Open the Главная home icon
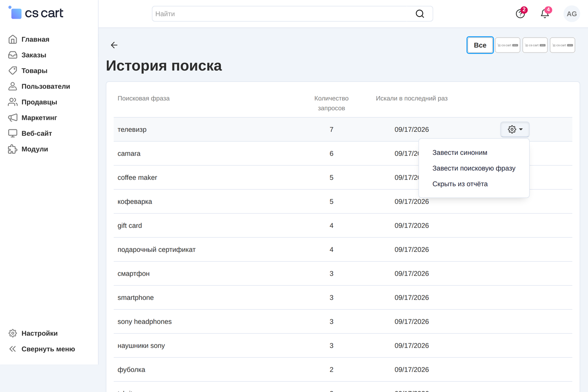 13,39
